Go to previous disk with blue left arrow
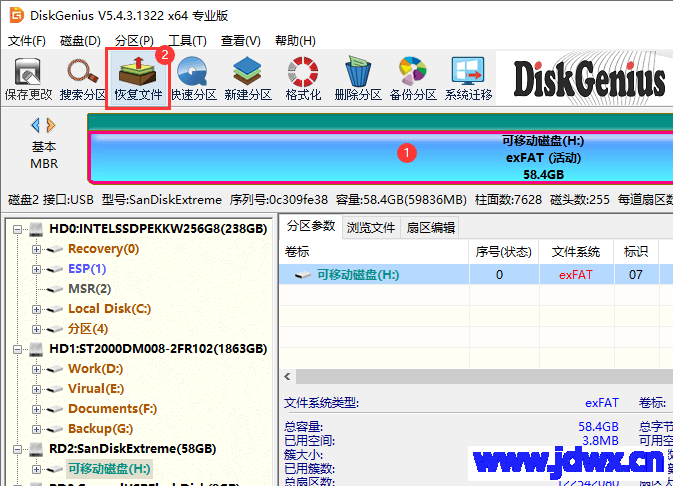This screenshot has width=673, height=486. (x=36, y=125)
